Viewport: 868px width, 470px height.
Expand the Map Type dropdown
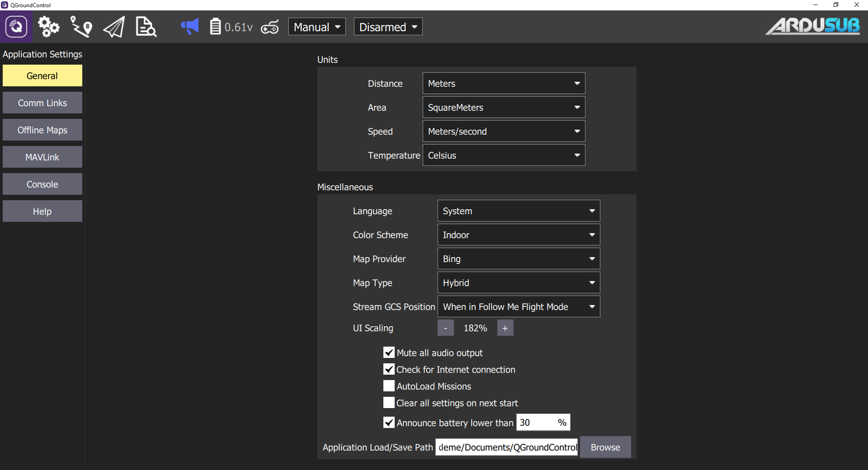519,282
